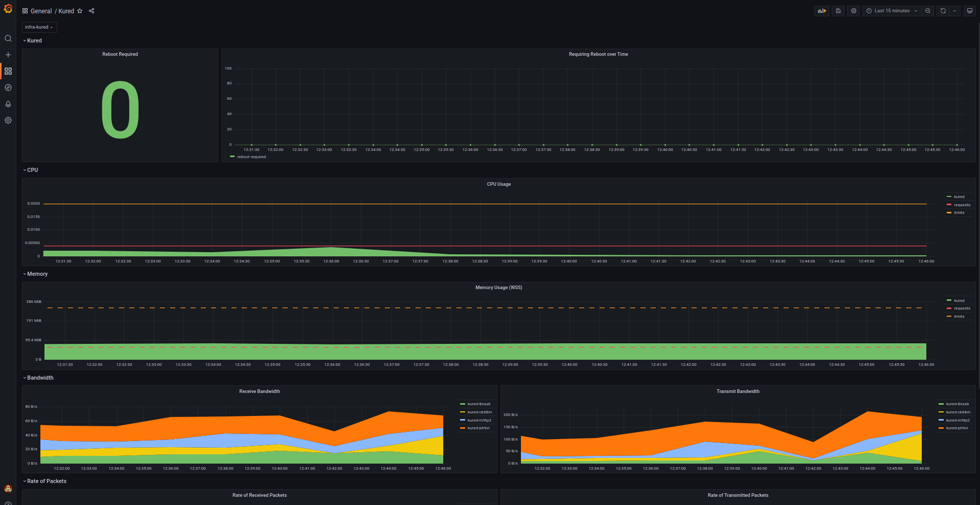Viewport: 980px width, 505px height.
Task: Open the user avatar in sidebar
Action: coord(8,489)
